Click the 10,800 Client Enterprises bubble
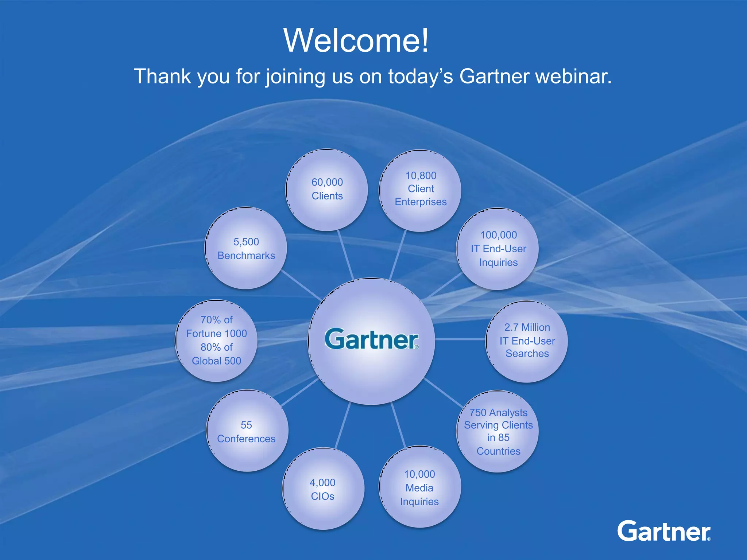 [420, 191]
